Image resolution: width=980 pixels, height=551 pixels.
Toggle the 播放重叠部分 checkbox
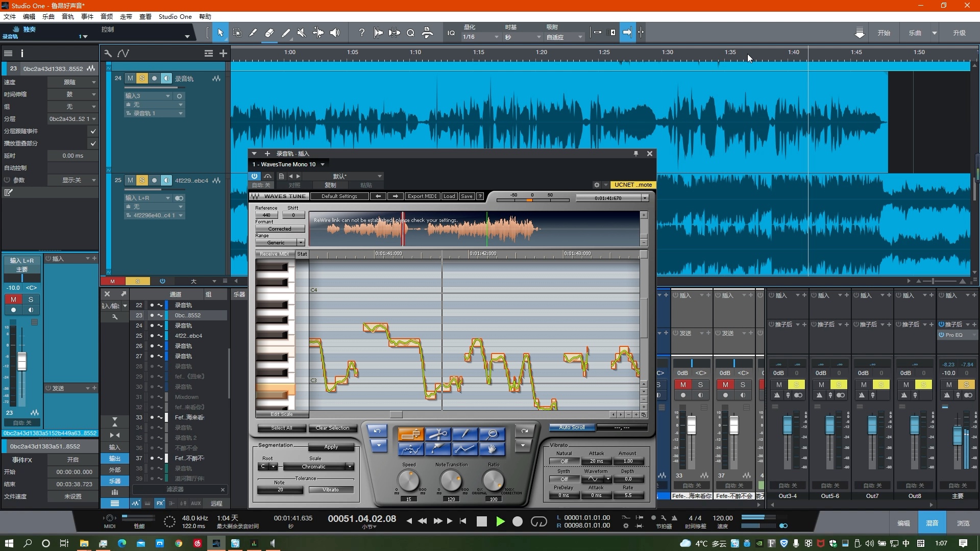pos(93,143)
